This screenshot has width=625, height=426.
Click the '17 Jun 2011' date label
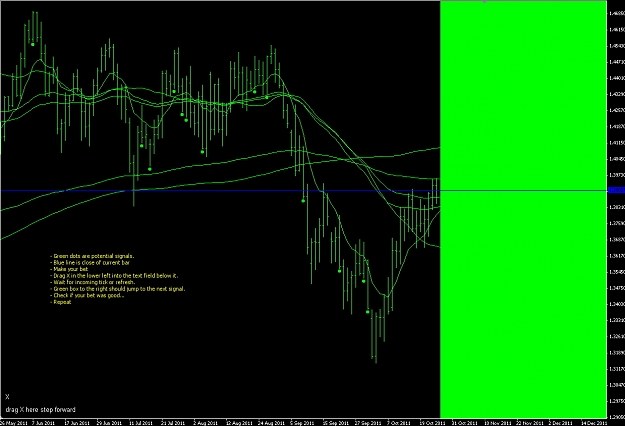tap(76, 423)
